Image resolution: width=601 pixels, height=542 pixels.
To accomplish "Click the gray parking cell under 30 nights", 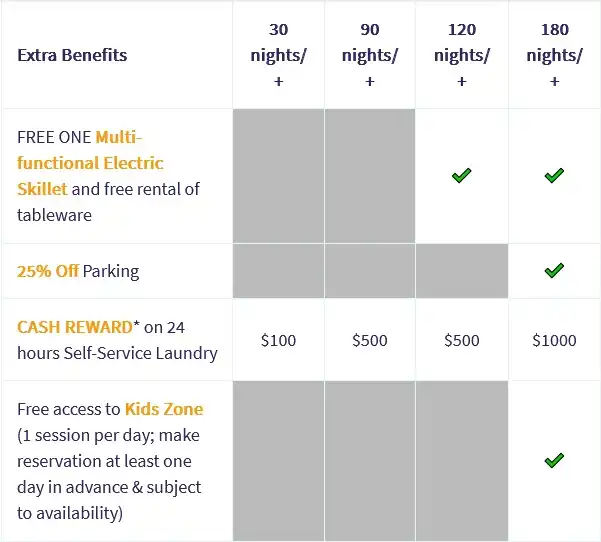I will pos(278,270).
